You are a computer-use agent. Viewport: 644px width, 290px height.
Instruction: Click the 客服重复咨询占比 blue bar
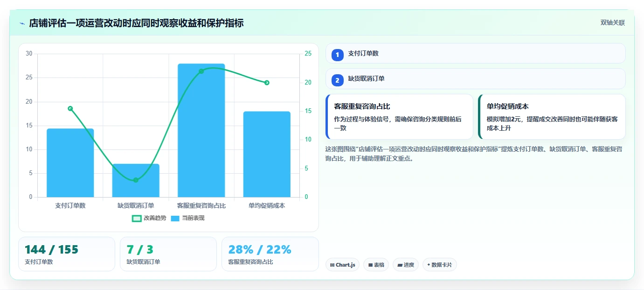point(201,130)
